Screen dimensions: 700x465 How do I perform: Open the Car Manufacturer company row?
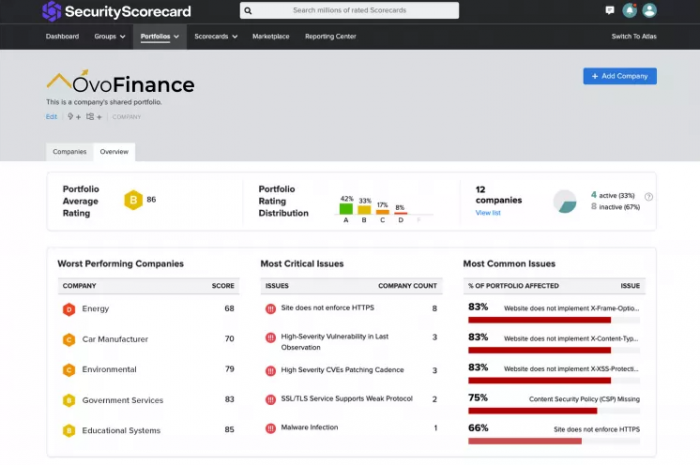pos(149,339)
